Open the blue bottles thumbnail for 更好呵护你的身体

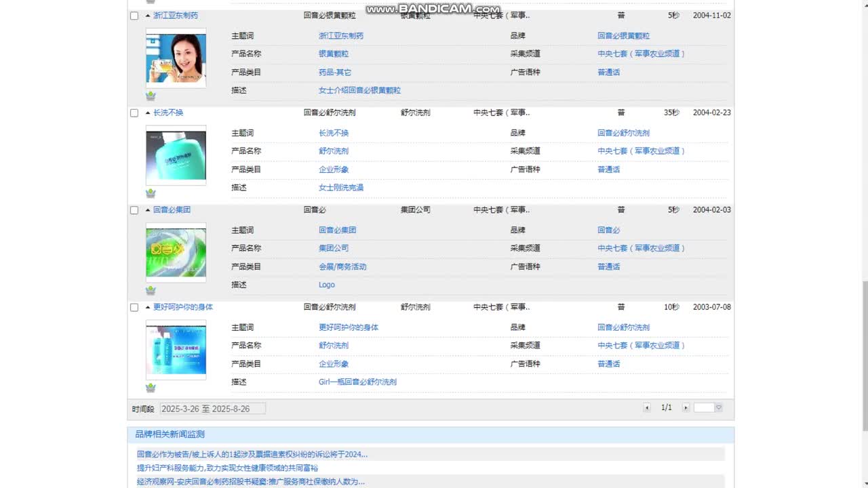[176, 350]
